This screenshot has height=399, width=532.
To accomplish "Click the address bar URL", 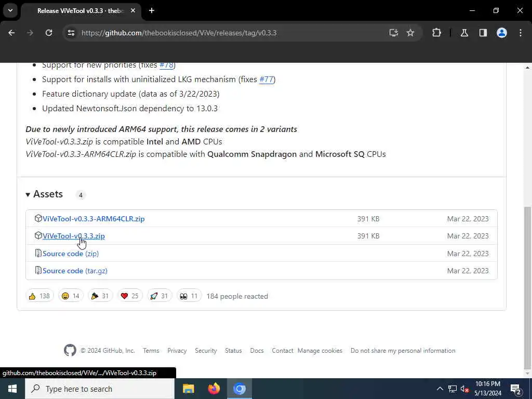I will coord(179,33).
